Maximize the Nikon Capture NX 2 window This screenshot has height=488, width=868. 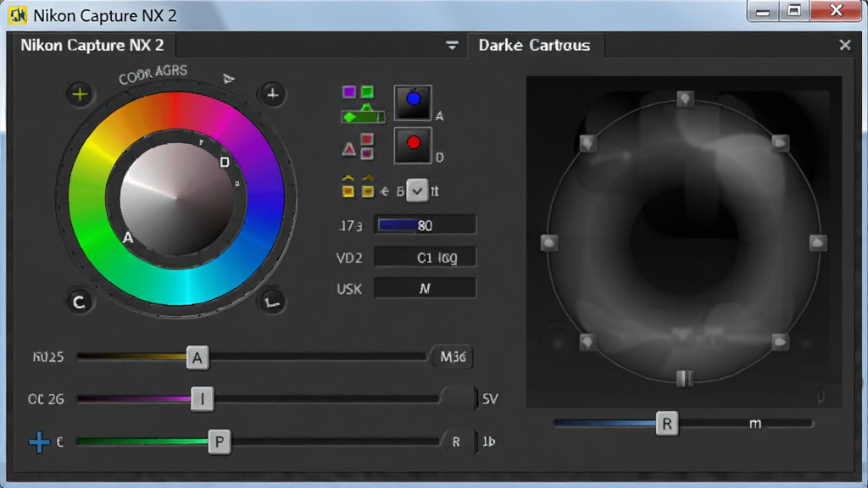point(794,11)
